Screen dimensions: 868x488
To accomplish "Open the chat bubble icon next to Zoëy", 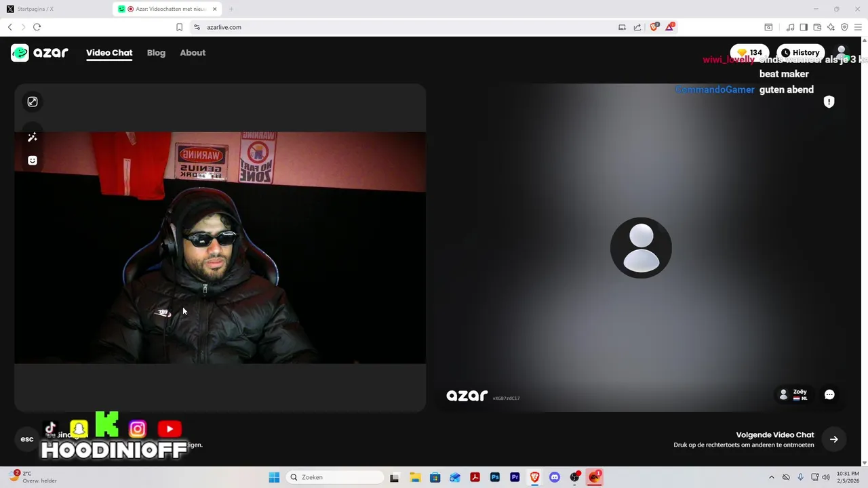I will 829,394.
